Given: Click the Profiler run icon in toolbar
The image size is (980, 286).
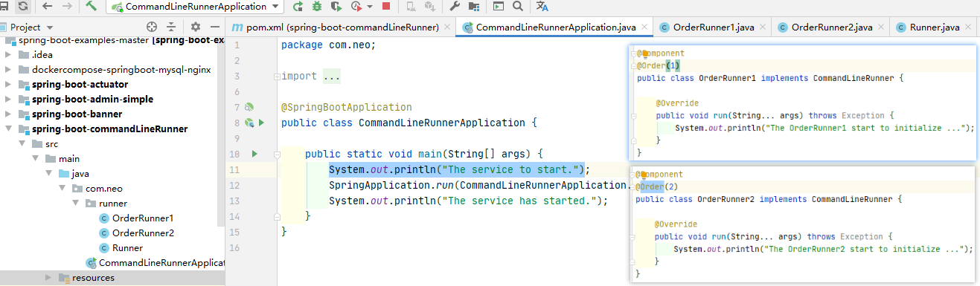Looking at the screenshot, I should 356,6.
